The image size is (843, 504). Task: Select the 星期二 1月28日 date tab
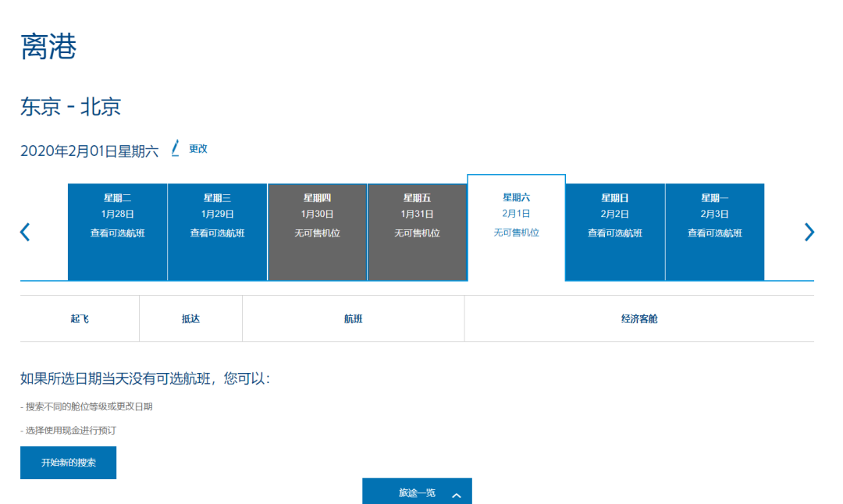coord(117,232)
